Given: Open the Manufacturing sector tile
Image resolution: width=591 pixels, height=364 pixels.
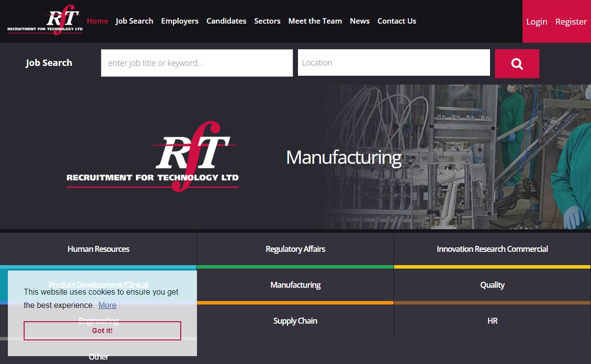Looking at the screenshot, I should 295,285.
